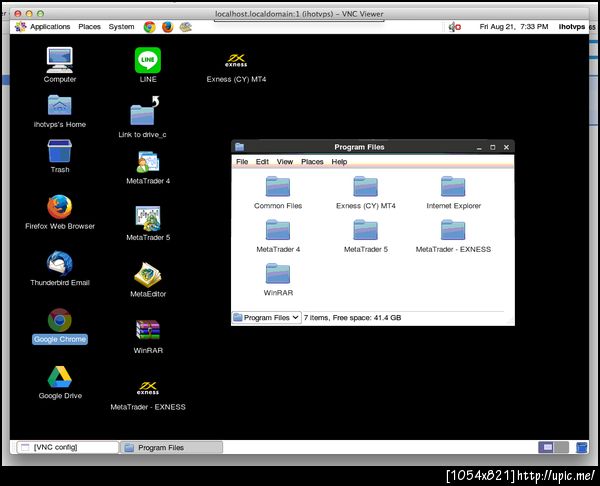Click the Program Files window title icon

(x=240, y=147)
